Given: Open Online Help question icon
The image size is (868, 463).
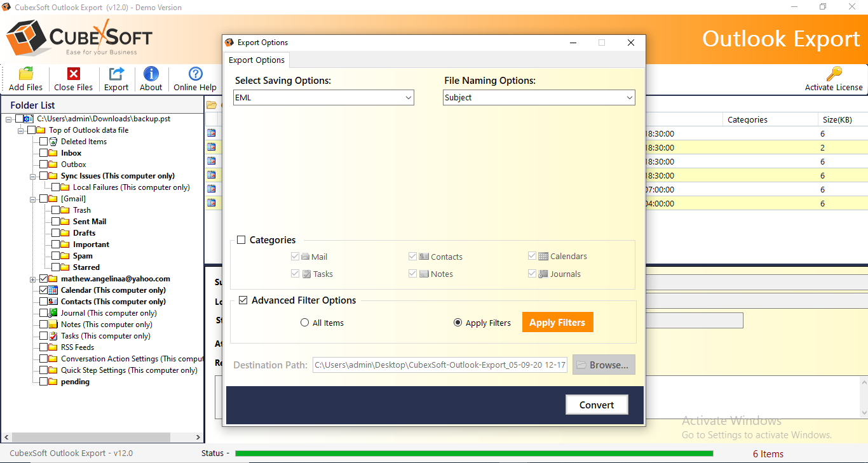Looking at the screenshot, I should point(196,74).
